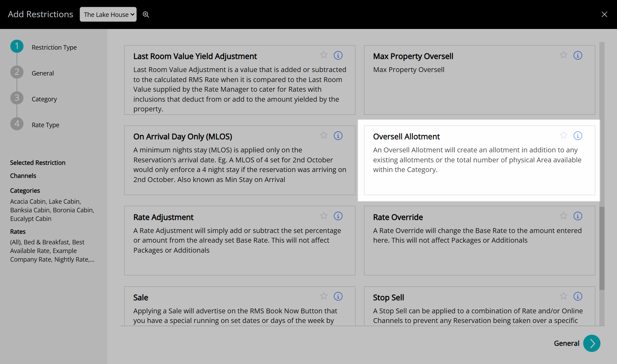The image size is (617, 364).
Task: View info for Sale restriction
Action: (338, 296)
